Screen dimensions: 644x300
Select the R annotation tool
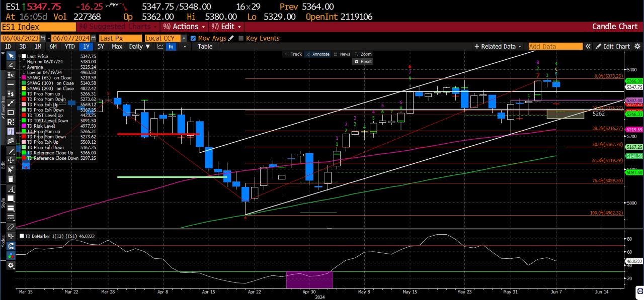click(11, 122)
